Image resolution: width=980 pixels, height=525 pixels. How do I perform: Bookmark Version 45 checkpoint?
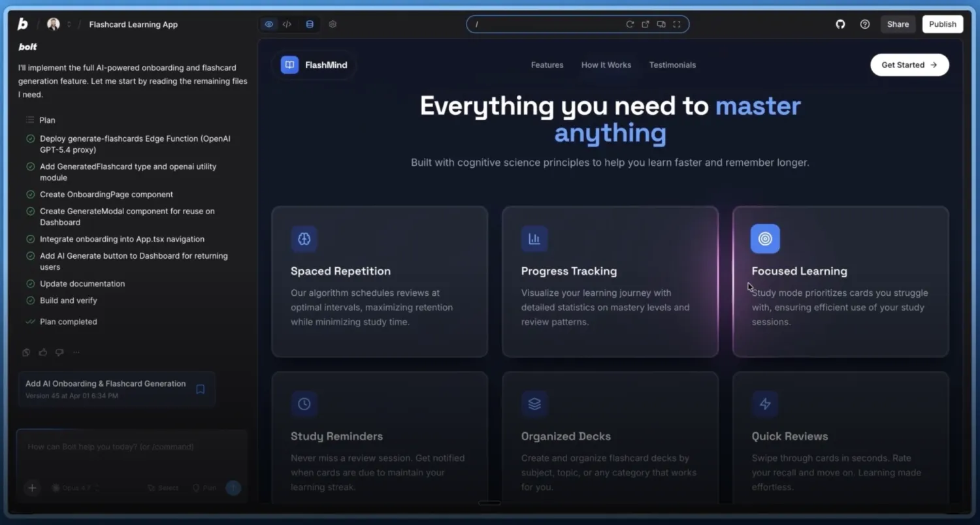[x=201, y=389]
